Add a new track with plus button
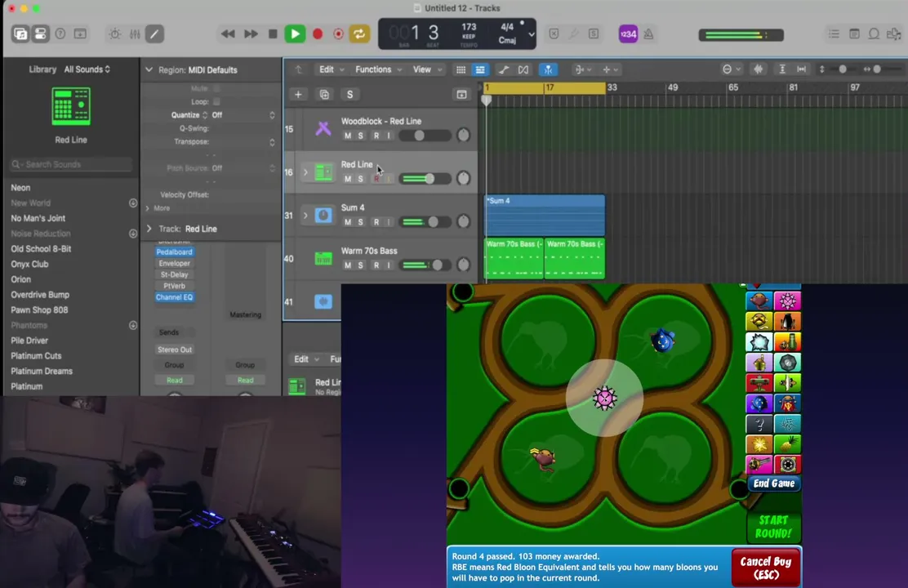 298,95
